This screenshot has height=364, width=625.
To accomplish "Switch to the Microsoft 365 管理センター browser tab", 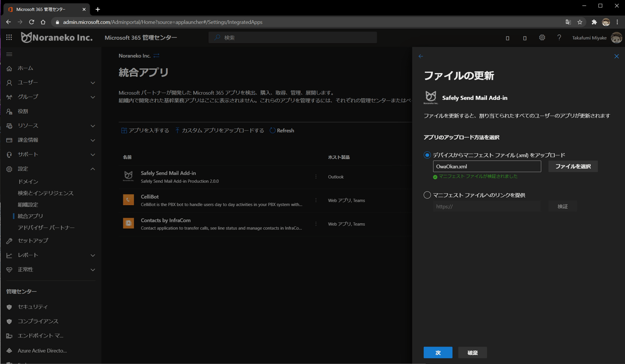I will point(46,9).
